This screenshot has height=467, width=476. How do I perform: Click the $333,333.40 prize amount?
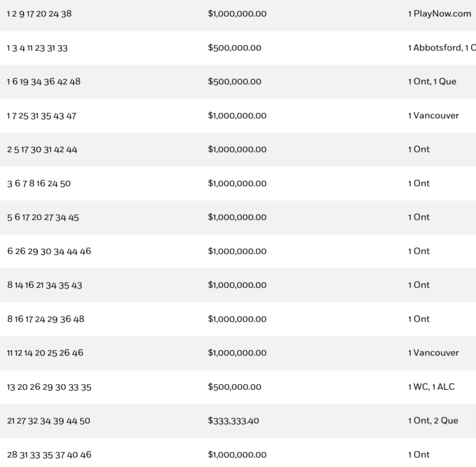click(x=234, y=421)
